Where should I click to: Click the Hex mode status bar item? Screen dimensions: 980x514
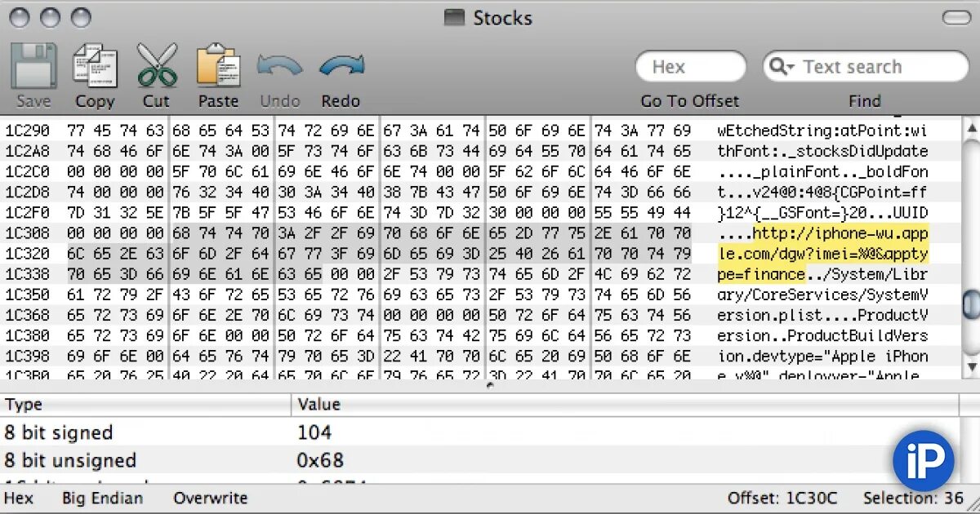19,498
